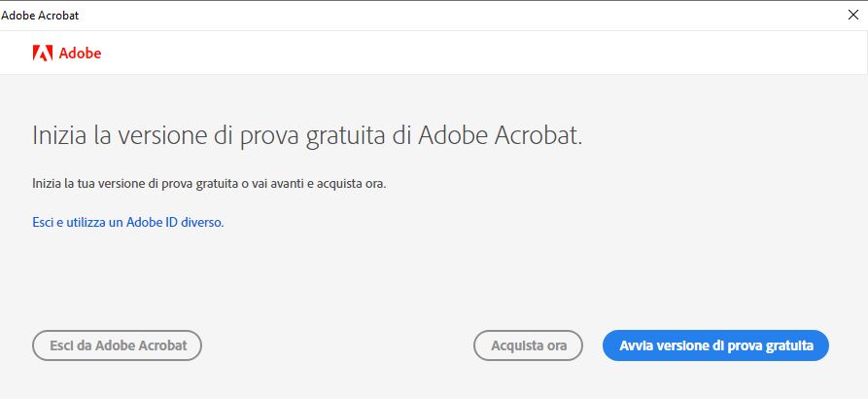Sign out and use a different Adobe ID

128,223
